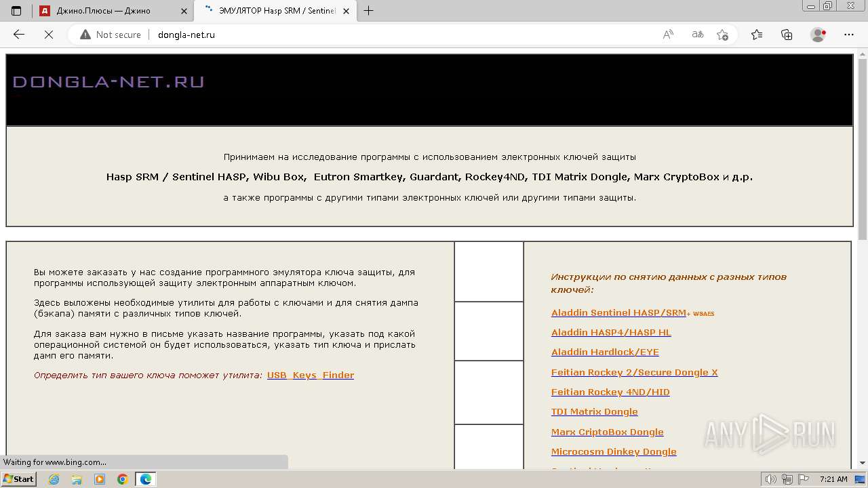Screen dimensions: 868x488
Task: Open the Favorites list
Action: [757, 35]
